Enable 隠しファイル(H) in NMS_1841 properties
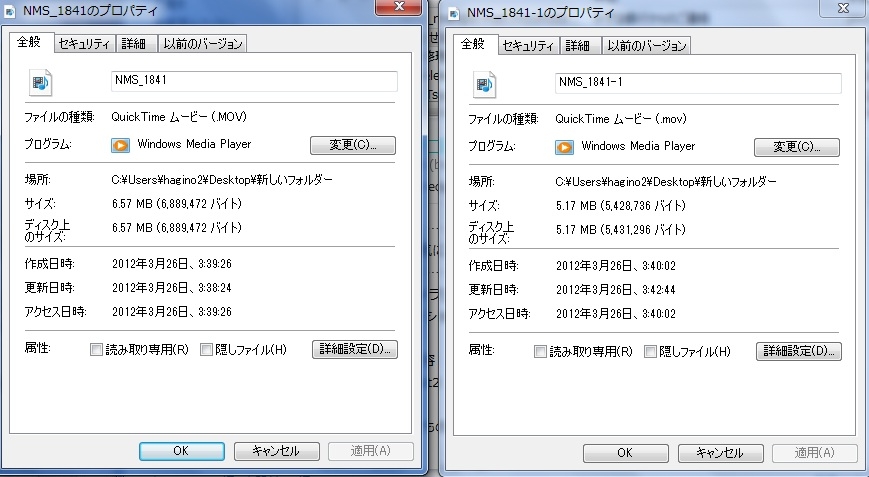 (206, 350)
